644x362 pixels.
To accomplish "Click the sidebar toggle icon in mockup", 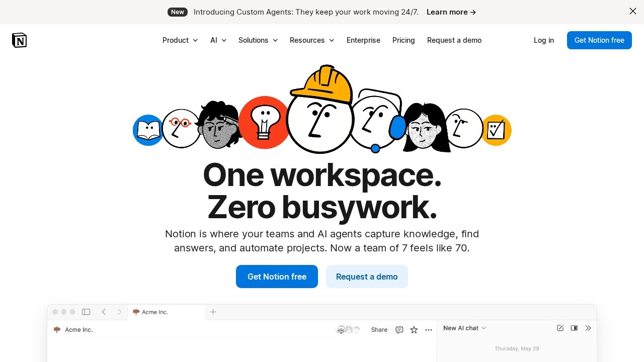I will 86,312.
